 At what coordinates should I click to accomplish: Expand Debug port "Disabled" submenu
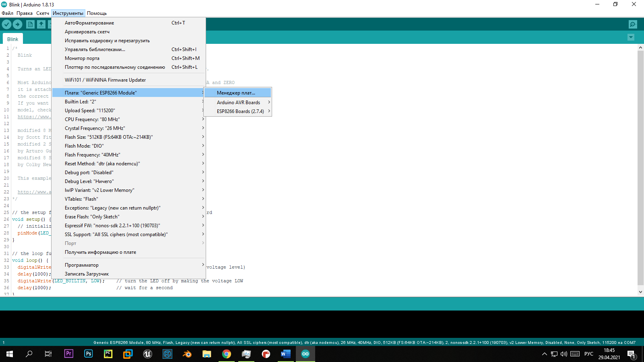128,173
